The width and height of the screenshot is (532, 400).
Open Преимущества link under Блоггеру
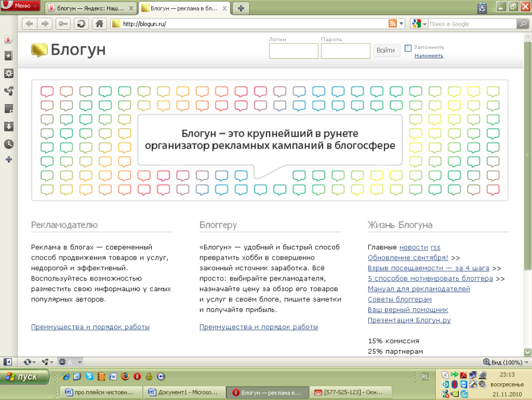coord(258,327)
